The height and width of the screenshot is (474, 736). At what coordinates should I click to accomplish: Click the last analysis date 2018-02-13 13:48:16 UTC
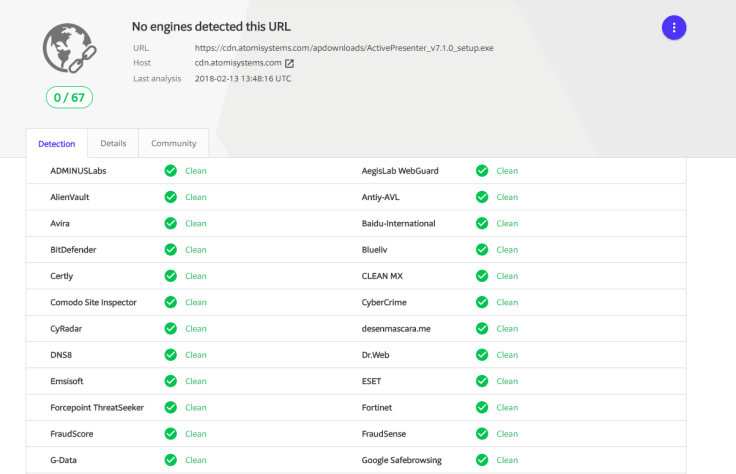243,78
